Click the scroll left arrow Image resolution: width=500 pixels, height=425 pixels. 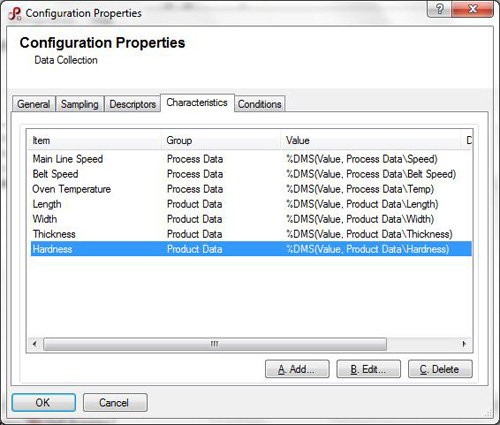point(35,344)
